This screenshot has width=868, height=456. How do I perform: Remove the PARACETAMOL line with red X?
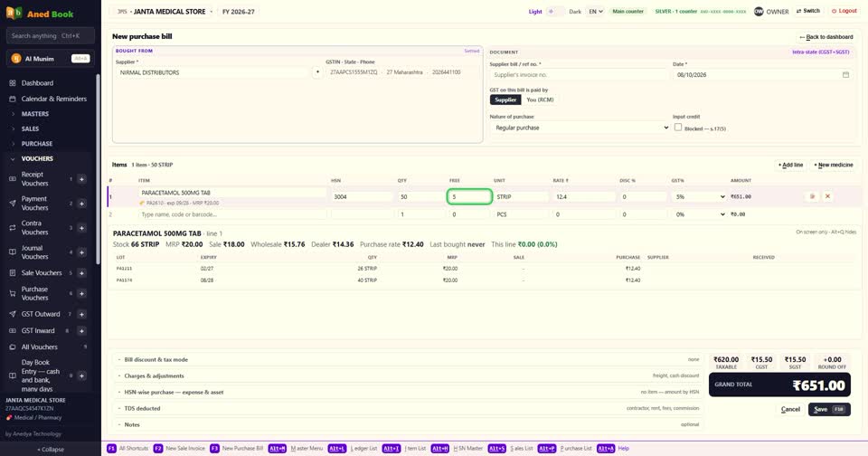point(827,196)
